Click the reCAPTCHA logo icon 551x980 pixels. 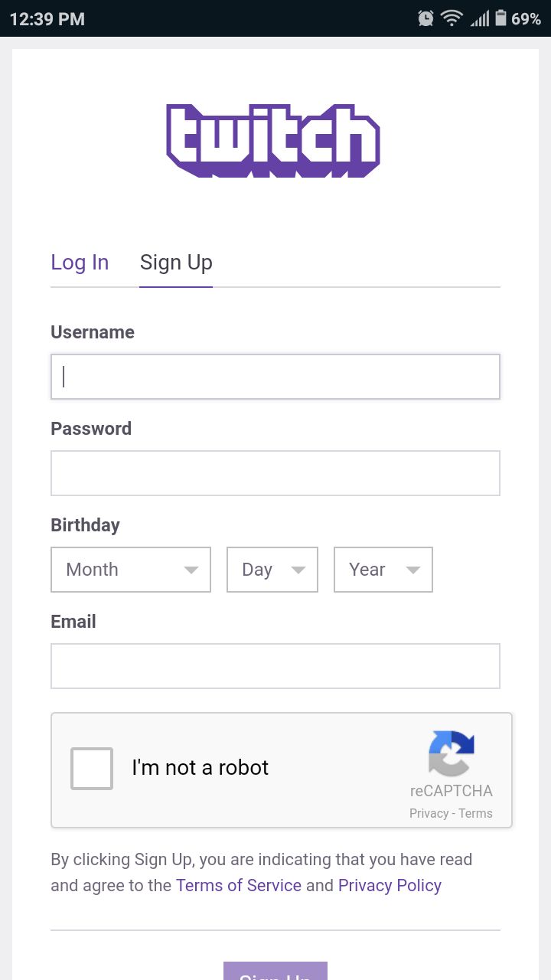(x=452, y=753)
